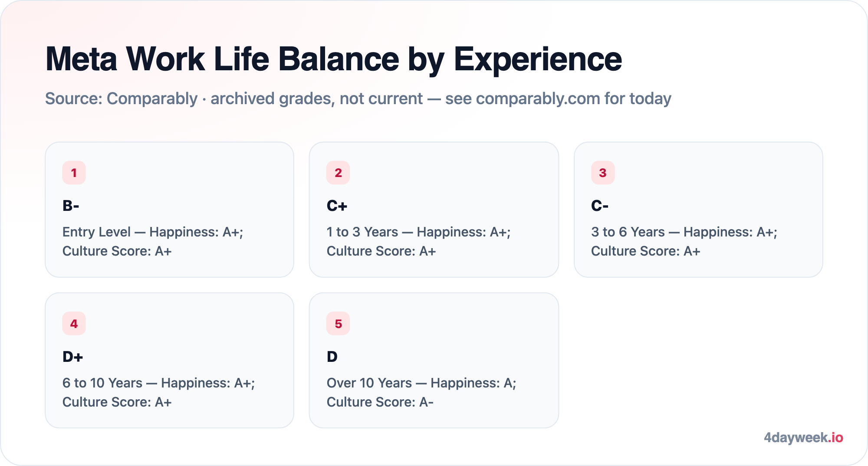
Task: Open the 4dayweek.io logo link
Action: tap(803, 437)
